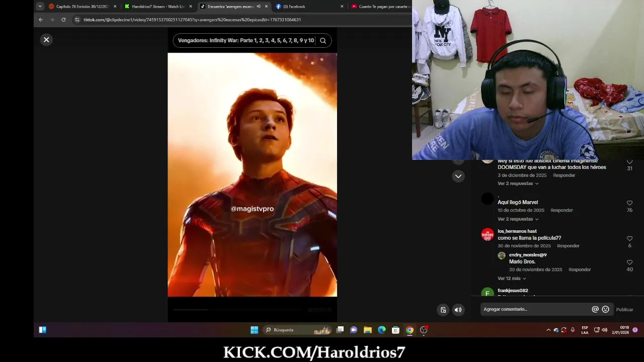Go to next video with down chevron
Screen dimensions: 644x362
pyautogui.click(x=458, y=176)
